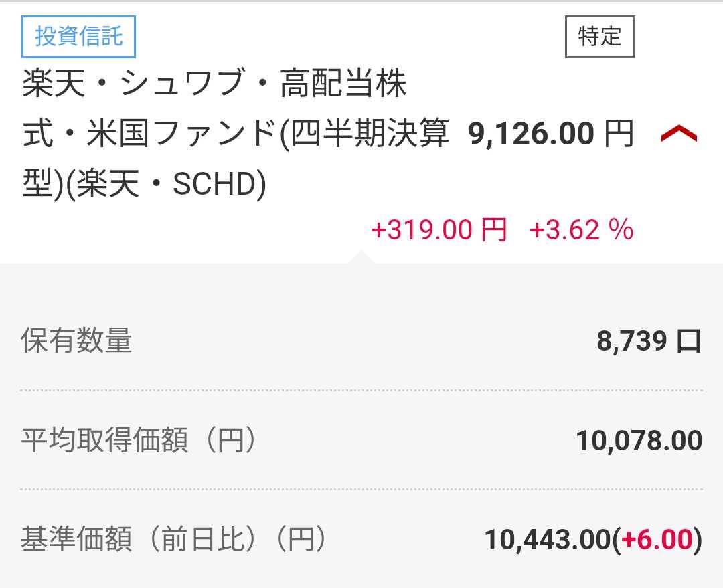Click the +319.00 円 profit figure
This screenshot has width=723, height=588.
(x=438, y=230)
